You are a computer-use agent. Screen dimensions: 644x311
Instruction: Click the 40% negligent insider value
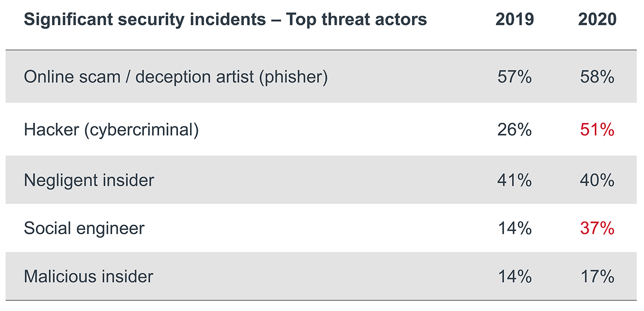[x=597, y=180]
